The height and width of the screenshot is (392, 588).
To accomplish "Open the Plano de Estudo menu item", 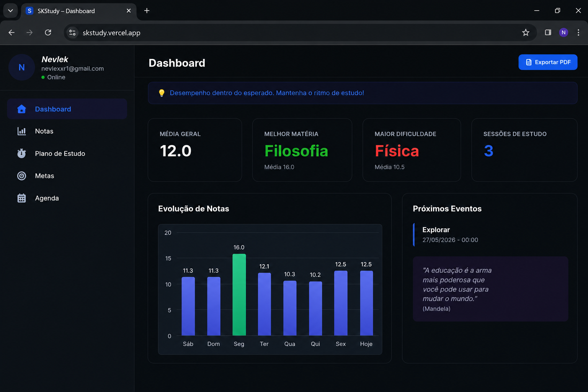I will pyautogui.click(x=67, y=154).
